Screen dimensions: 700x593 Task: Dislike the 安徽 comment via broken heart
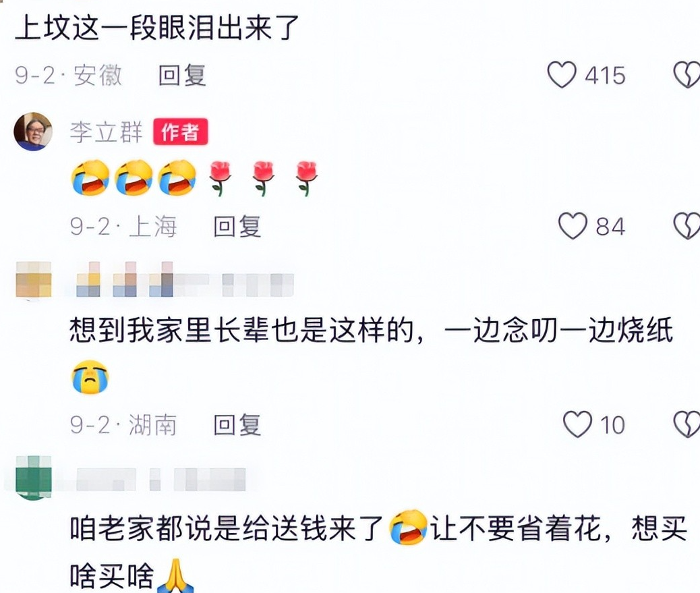pyautogui.click(x=687, y=75)
